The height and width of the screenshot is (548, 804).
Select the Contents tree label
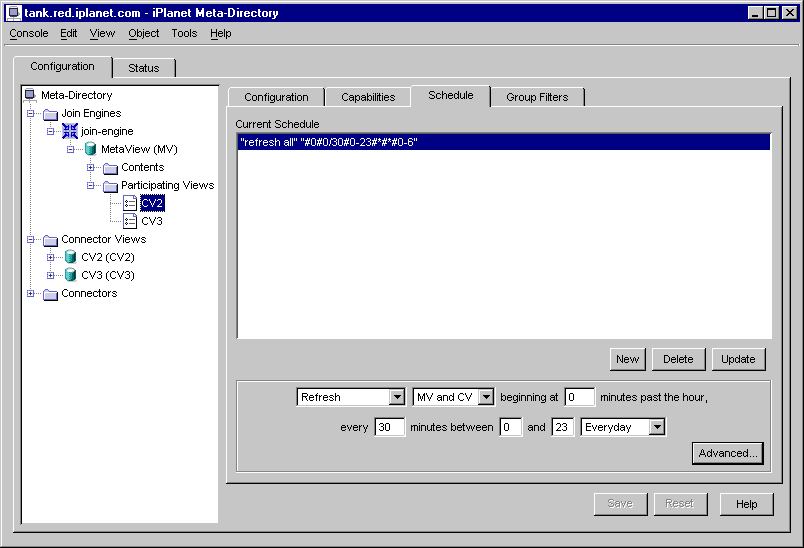tap(143, 167)
